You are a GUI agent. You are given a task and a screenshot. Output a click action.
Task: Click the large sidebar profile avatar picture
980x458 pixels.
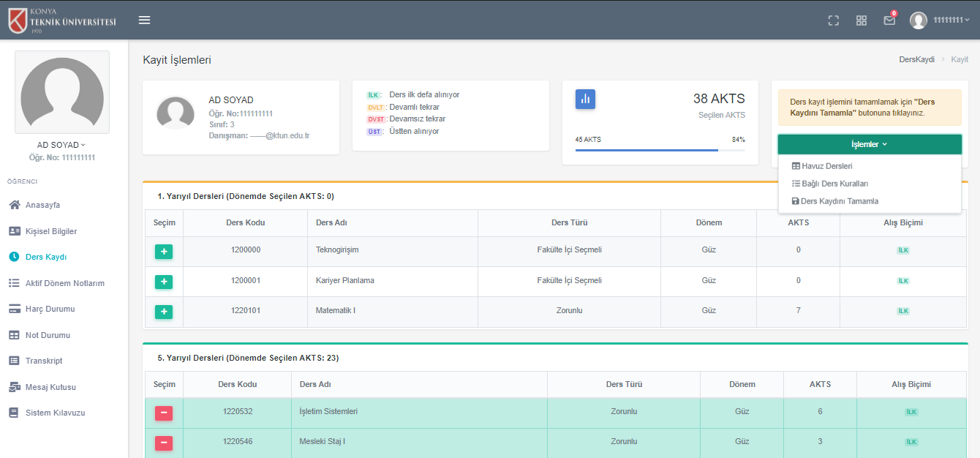62,92
